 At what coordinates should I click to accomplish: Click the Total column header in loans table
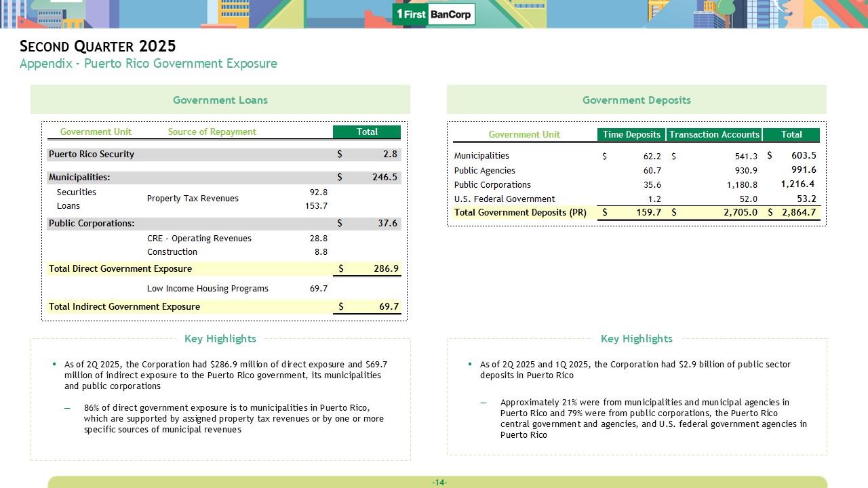point(367,131)
